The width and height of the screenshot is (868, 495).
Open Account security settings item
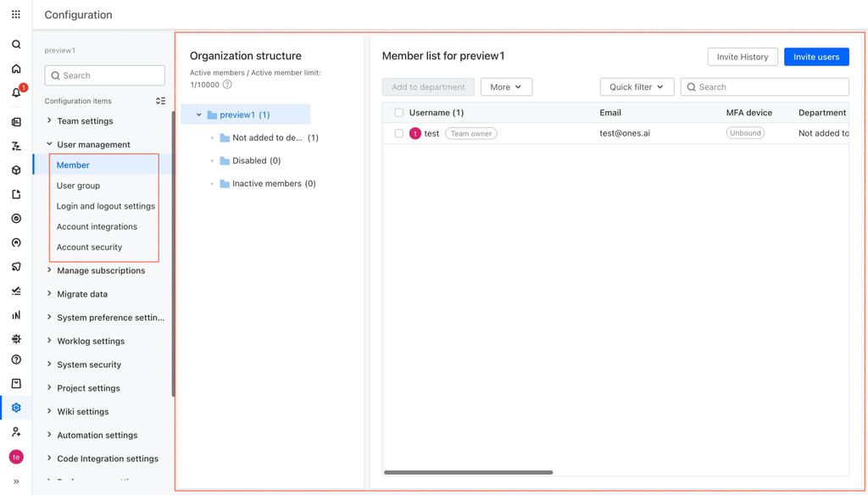[x=89, y=247]
